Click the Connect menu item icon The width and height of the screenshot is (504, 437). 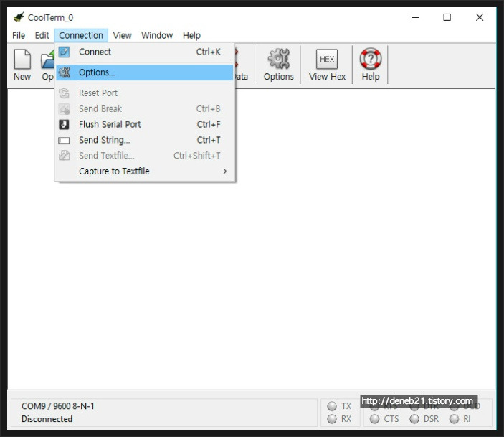tap(64, 52)
